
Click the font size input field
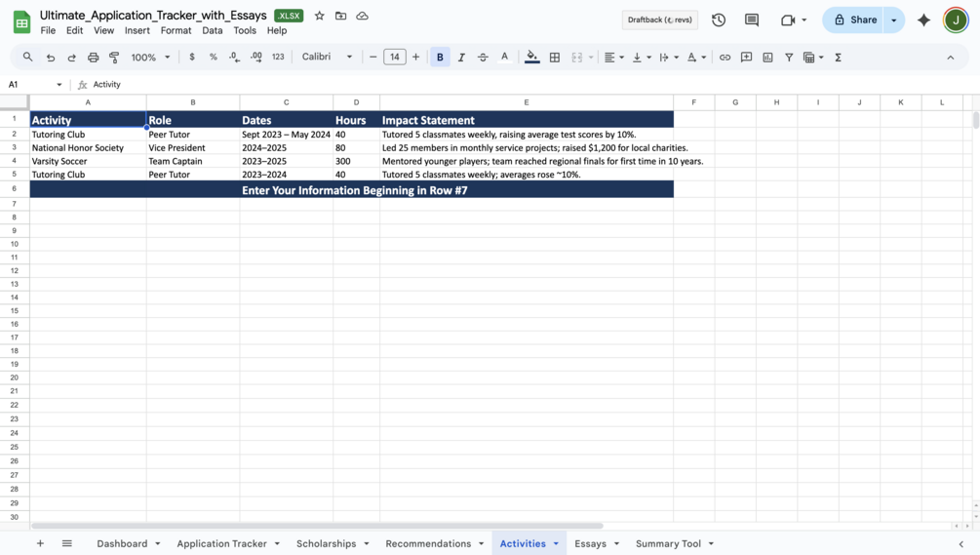[394, 57]
